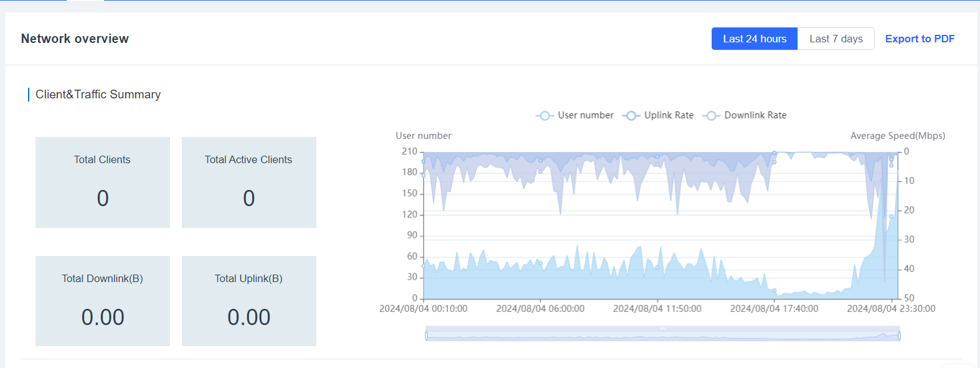Click the User number axis title

tap(423, 136)
